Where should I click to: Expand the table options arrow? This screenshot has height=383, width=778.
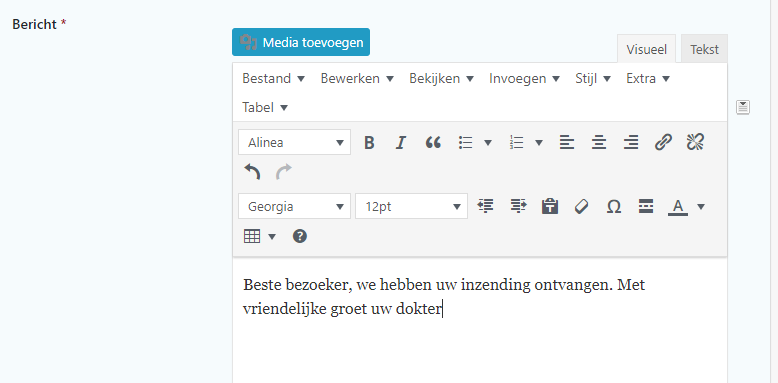(272, 236)
